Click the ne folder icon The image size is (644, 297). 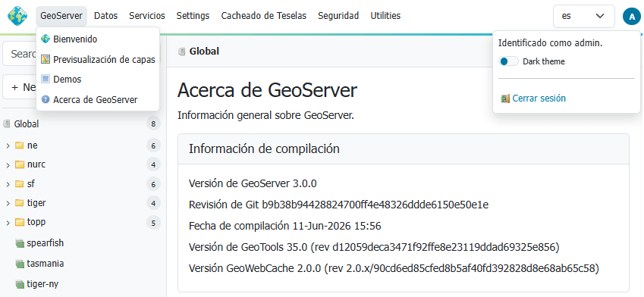point(19,145)
